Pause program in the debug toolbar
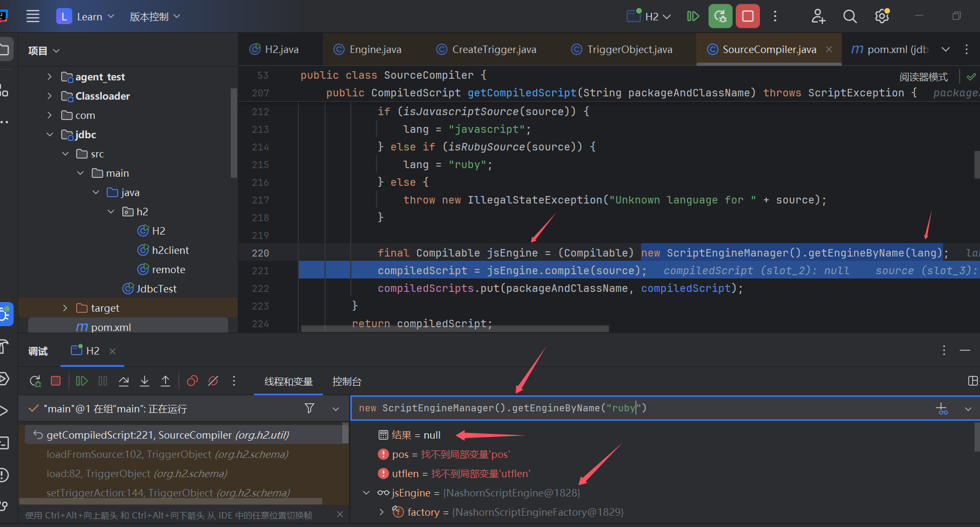This screenshot has height=527, width=980. coord(103,381)
